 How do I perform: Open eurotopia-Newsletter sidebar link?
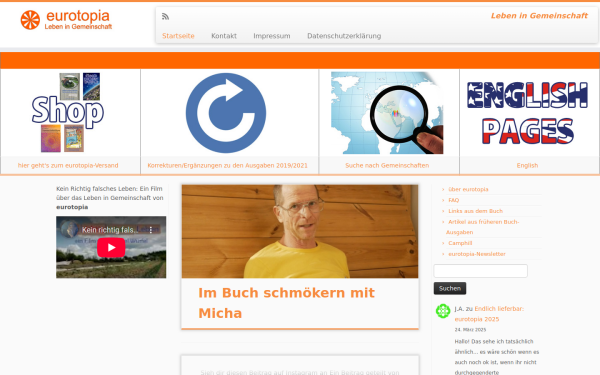coord(477,254)
